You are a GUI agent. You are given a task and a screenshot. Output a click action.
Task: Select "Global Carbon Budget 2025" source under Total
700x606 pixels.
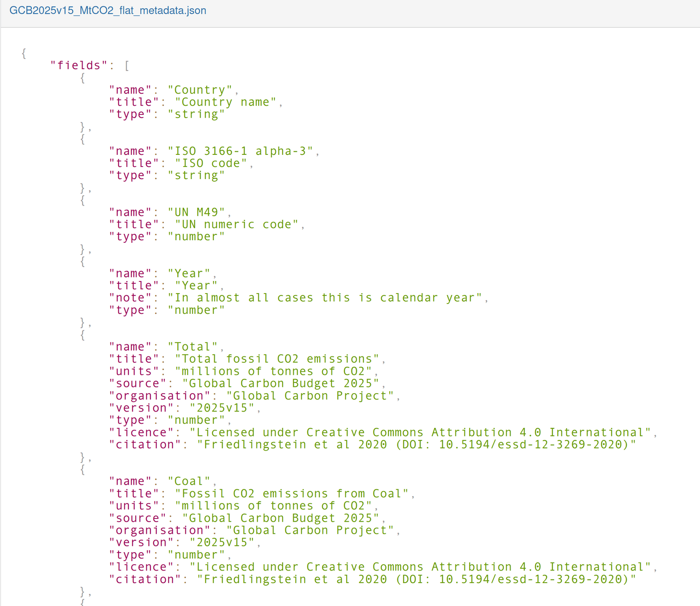click(x=281, y=383)
